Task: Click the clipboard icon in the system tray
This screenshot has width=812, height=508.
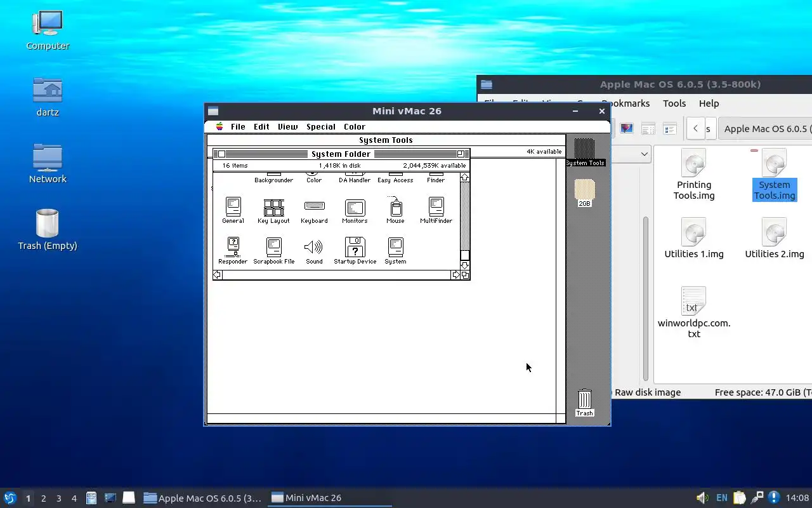Action: [739, 498]
